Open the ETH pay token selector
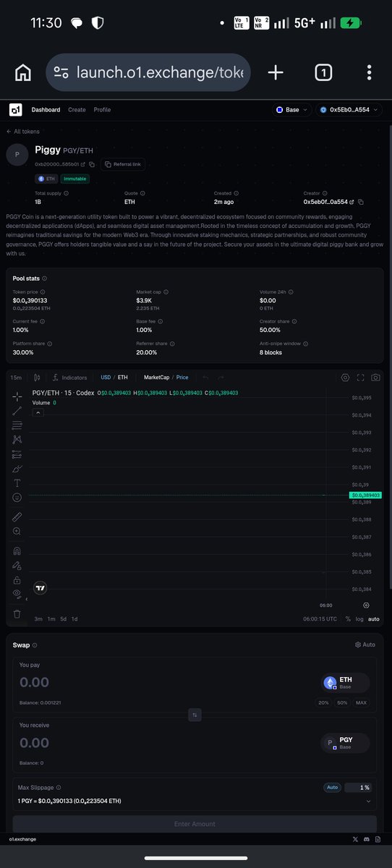The width and height of the screenshot is (392, 868). 345,682
